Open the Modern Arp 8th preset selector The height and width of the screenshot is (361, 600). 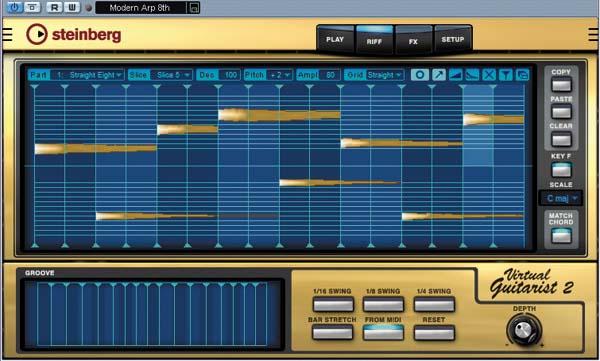point(140,8)
